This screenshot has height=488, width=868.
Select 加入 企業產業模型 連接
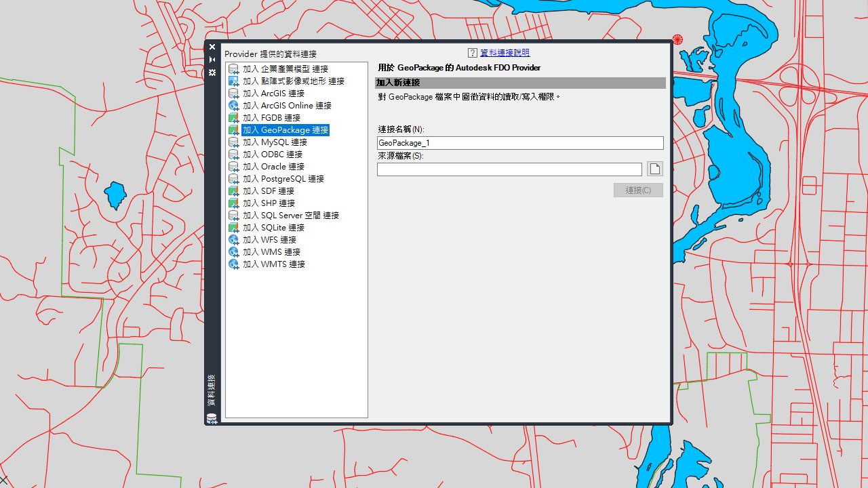(x=285, y=69)
